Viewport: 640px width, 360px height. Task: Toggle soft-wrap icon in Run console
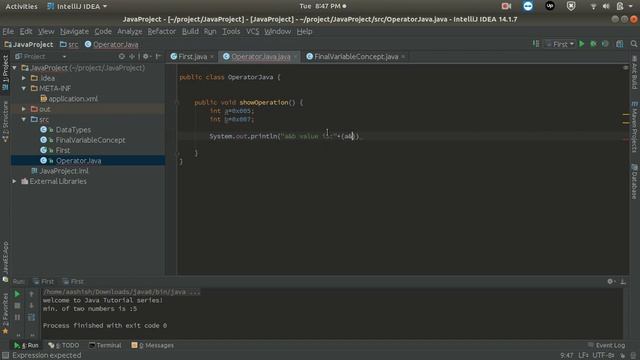[x=31, y=317]
